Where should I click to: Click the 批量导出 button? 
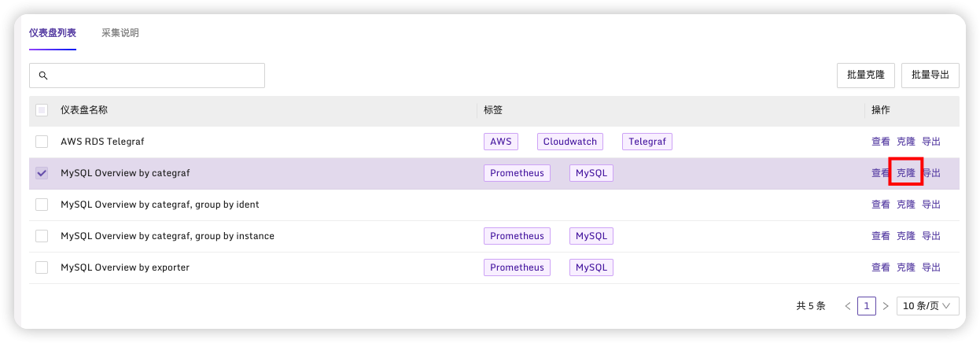pos(930,76)
